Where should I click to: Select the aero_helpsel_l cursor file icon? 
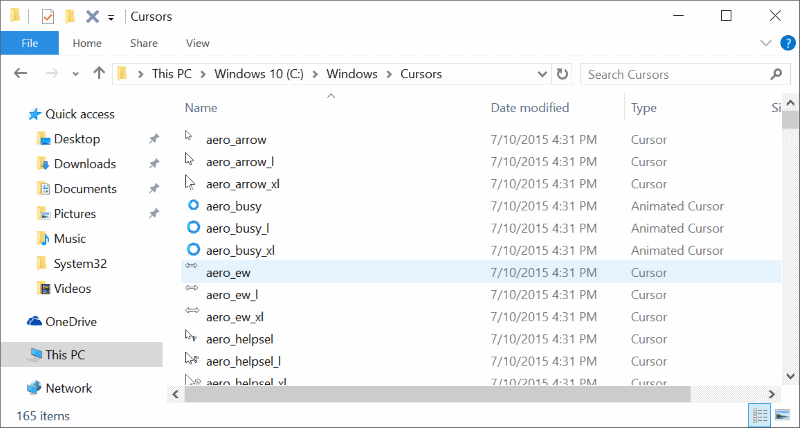pos(192,359)
